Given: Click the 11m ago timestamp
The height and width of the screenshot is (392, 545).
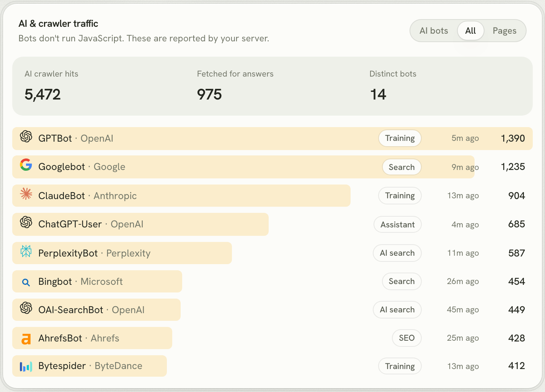Looking at the screenshot, I should click(463, 253).
